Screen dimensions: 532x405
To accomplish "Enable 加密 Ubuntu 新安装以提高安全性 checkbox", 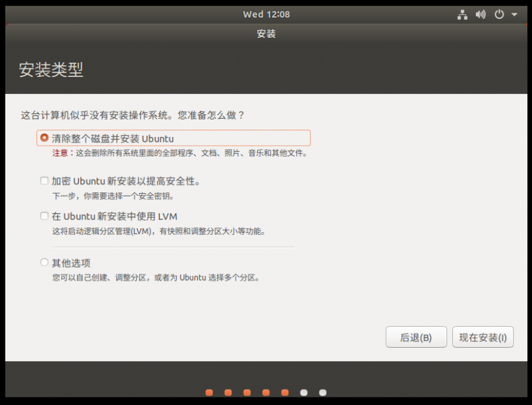I will click(45, 181).
